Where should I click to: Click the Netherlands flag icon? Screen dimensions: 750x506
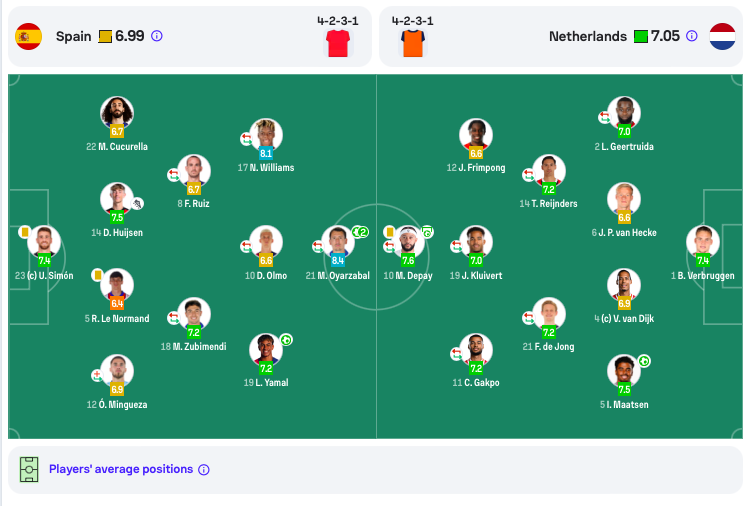[722, 36]
